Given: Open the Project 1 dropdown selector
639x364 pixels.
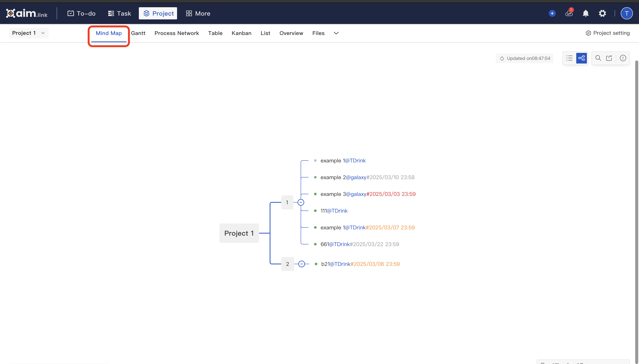Looking at the screenshot, I should coord(28,33).
